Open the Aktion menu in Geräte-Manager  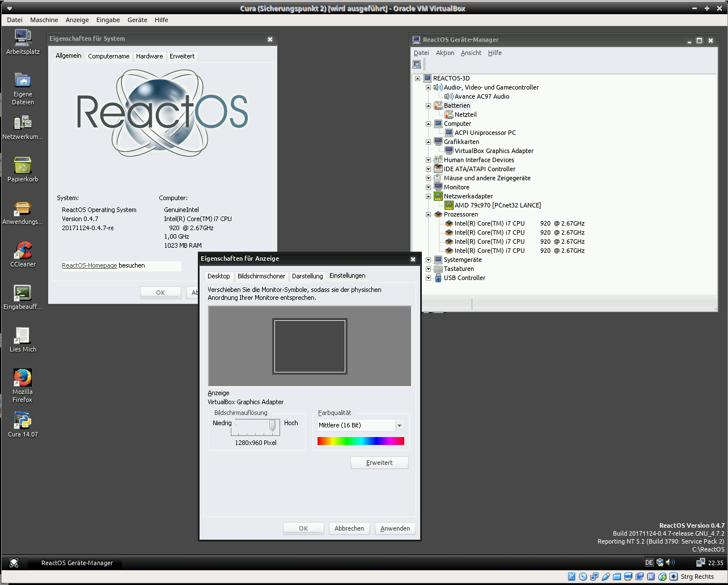(445, 53)
